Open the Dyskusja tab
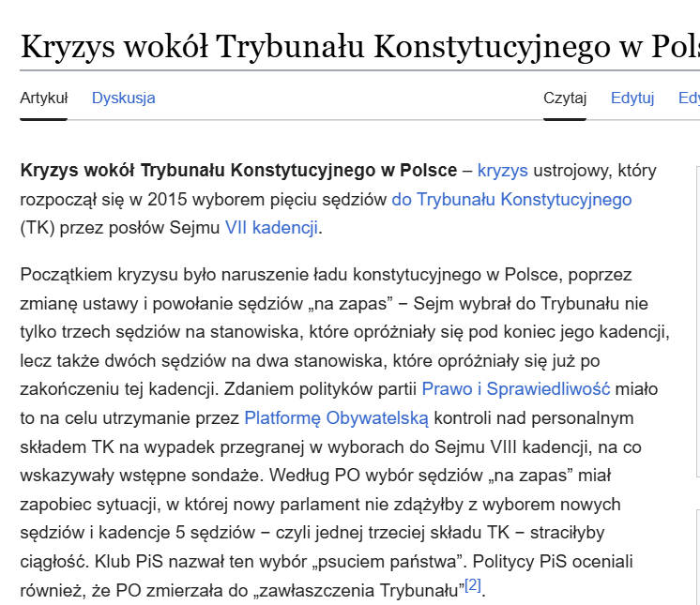 click(123, 98)
